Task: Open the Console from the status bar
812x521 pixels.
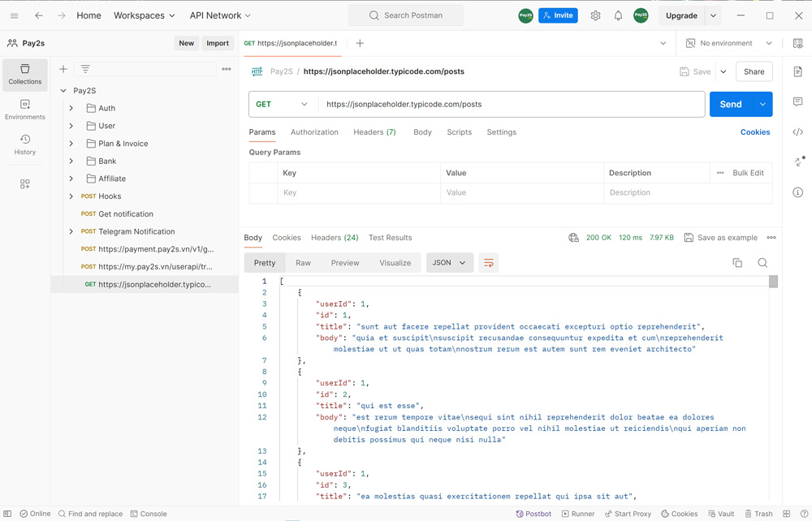Action: (x=149, y=514)
